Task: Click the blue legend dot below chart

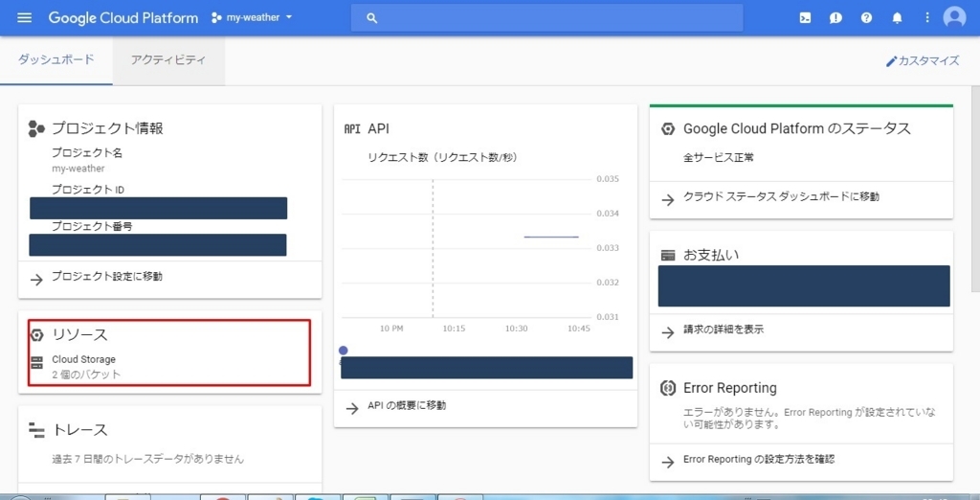Action: point(344,351)
